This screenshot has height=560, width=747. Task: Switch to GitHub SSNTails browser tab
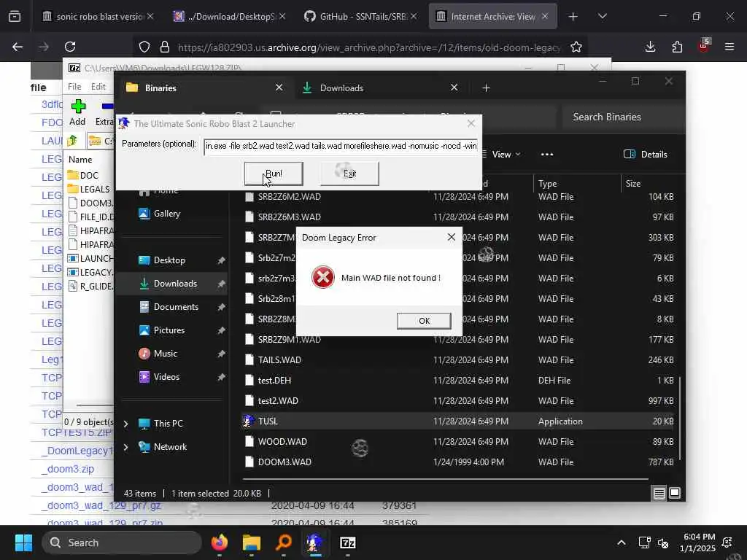click(x=360, y=16)
